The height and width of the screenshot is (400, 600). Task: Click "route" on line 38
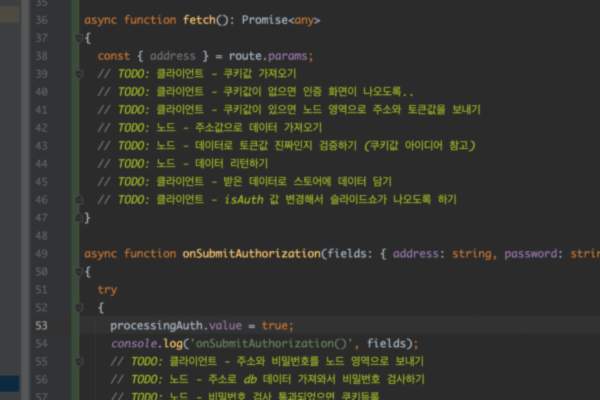click(x=245, y=56)
